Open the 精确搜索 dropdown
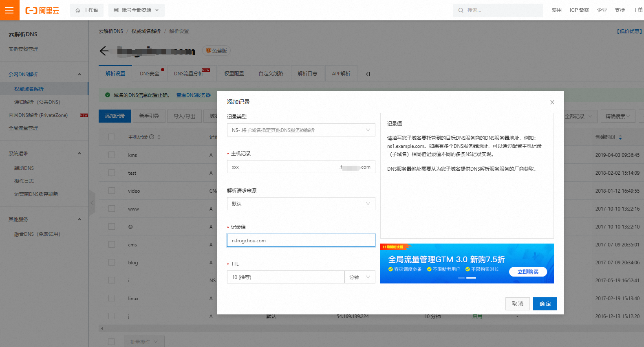This screenshot has height=347, width=644. (x=618, y=116)
